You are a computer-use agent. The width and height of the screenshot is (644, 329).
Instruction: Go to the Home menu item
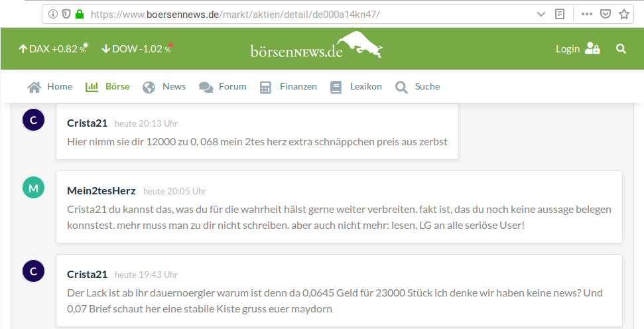pos(60,86)
